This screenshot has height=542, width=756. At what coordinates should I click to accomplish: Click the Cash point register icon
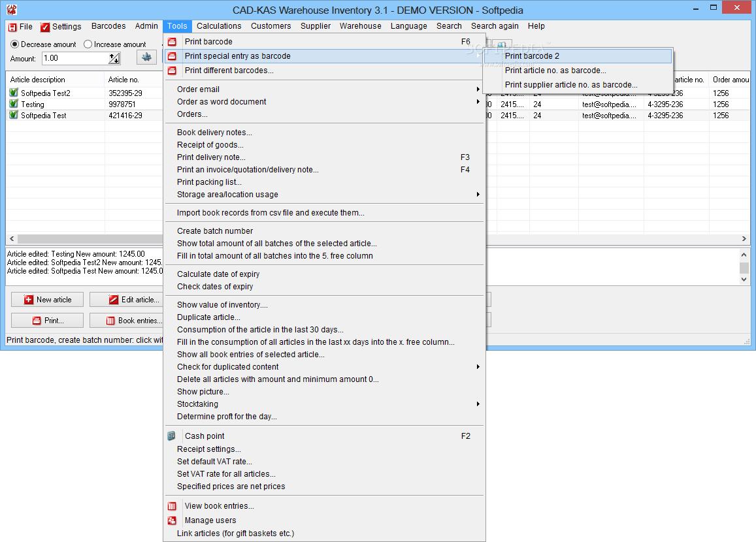click(x=172, y=436)
